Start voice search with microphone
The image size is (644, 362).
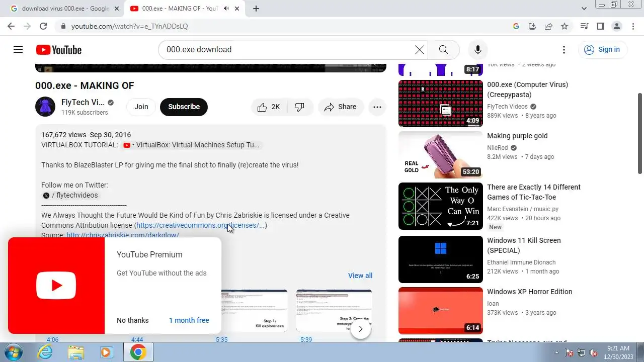478,49
